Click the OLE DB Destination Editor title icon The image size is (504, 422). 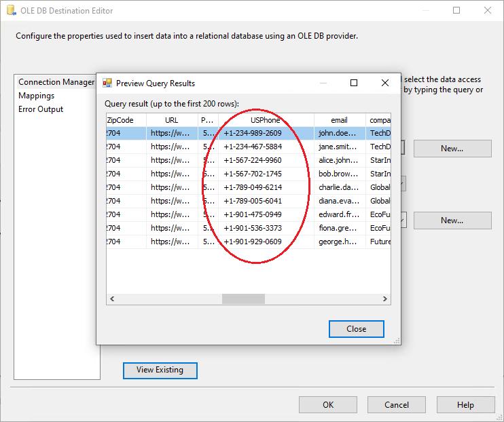coord(11,11)
